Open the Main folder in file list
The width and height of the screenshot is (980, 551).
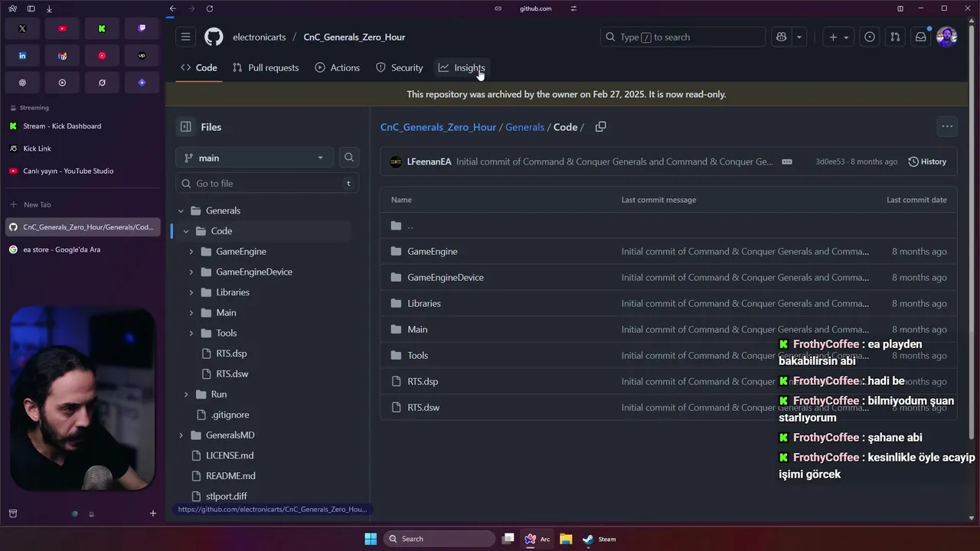[x=417, y=329]
